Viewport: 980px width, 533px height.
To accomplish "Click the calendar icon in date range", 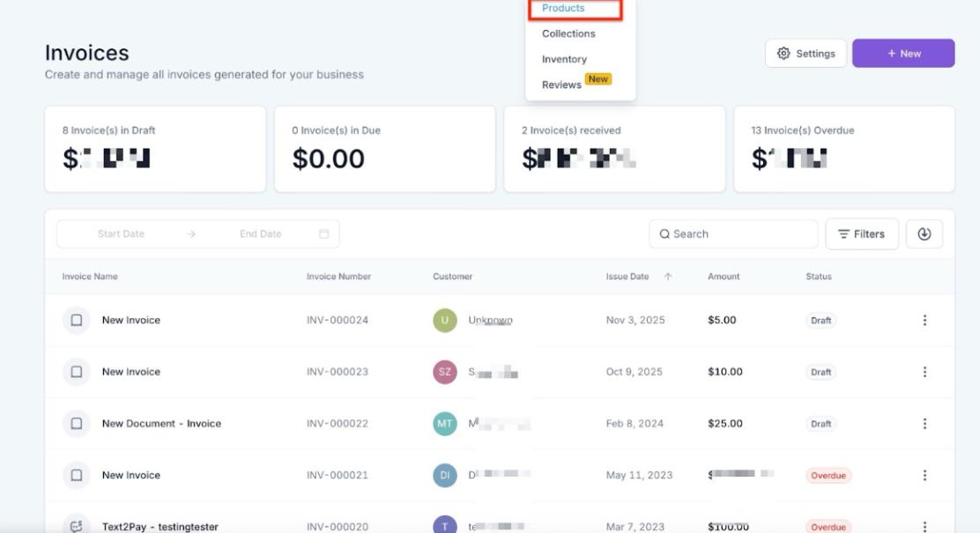I will (x=323, y=234).
